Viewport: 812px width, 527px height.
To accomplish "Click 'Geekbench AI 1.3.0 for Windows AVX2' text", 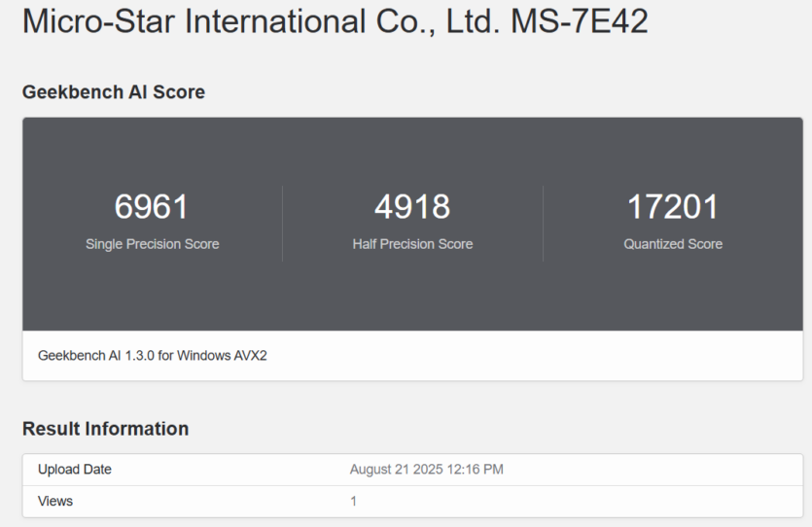I will pyautogui.click(x=153, y=356).
